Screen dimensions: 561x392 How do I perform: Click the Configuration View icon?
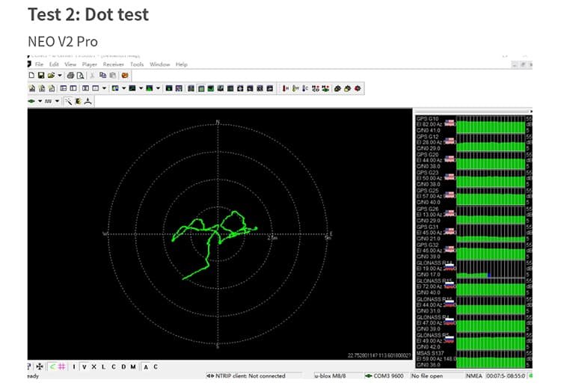tap(73, 88)
